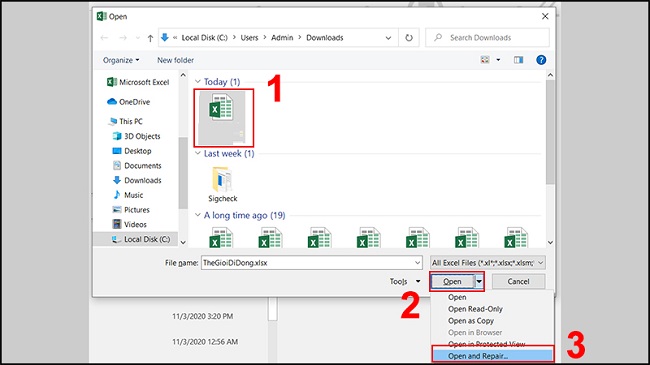Click the file list scroll up arrow
Image resolution: width=650 pixels, height=365 pixels.
click(550, 75)
